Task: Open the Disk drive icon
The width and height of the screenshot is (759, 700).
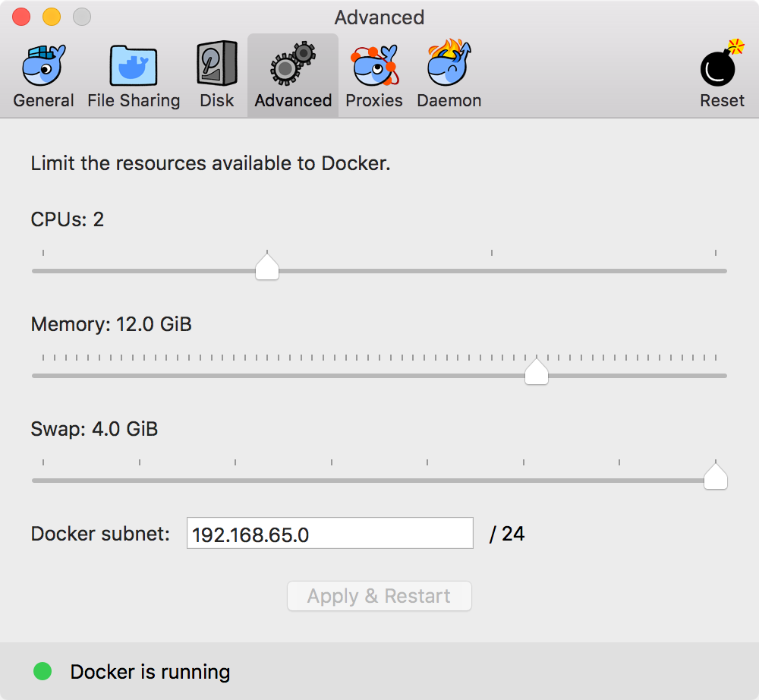Action: (x=217, y=64)
